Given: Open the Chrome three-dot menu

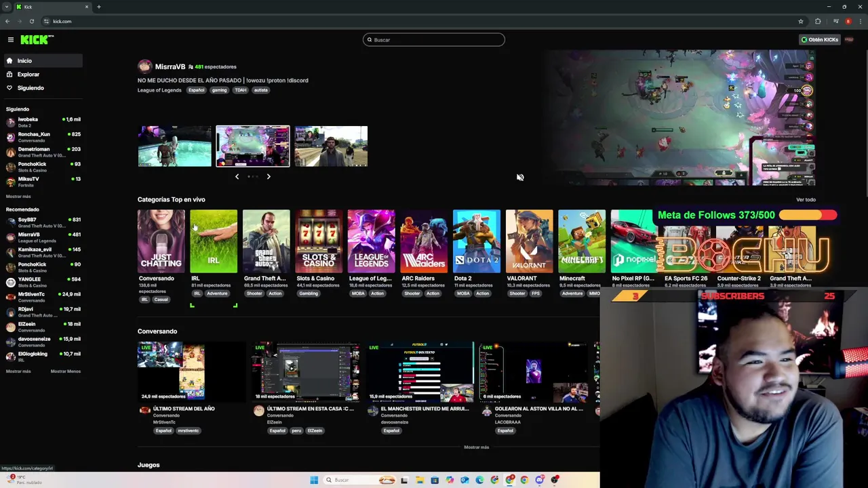Looking at the screenshot, I should point(861,21).
